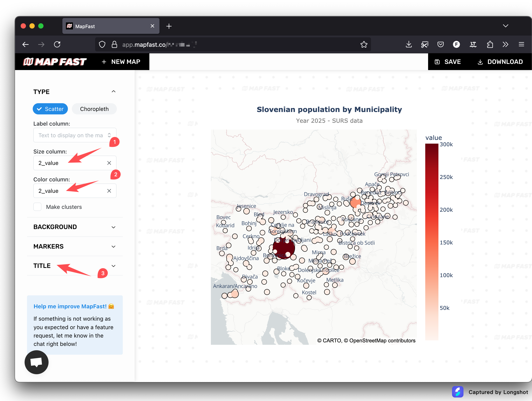532x401 pixels.
Task: Click the 300k legend tick label
Action: [446, 145]
